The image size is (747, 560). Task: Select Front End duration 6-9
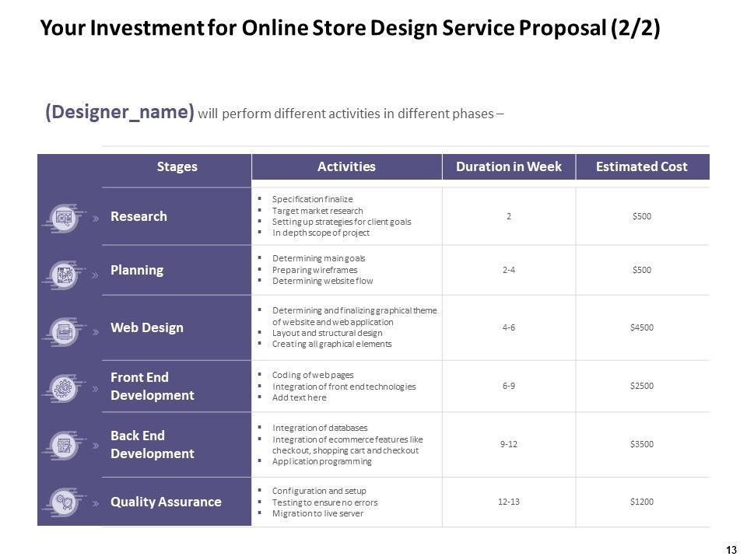pos(509,386)
